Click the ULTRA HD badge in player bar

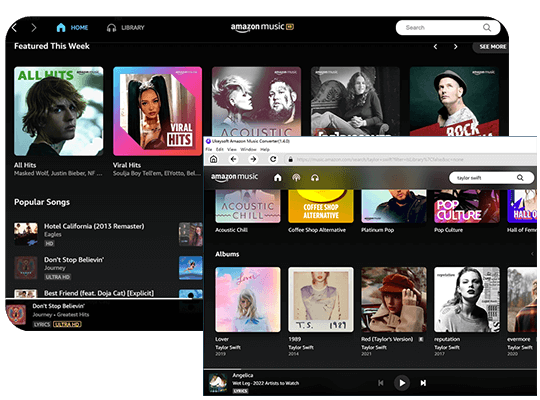coord(67,324)
